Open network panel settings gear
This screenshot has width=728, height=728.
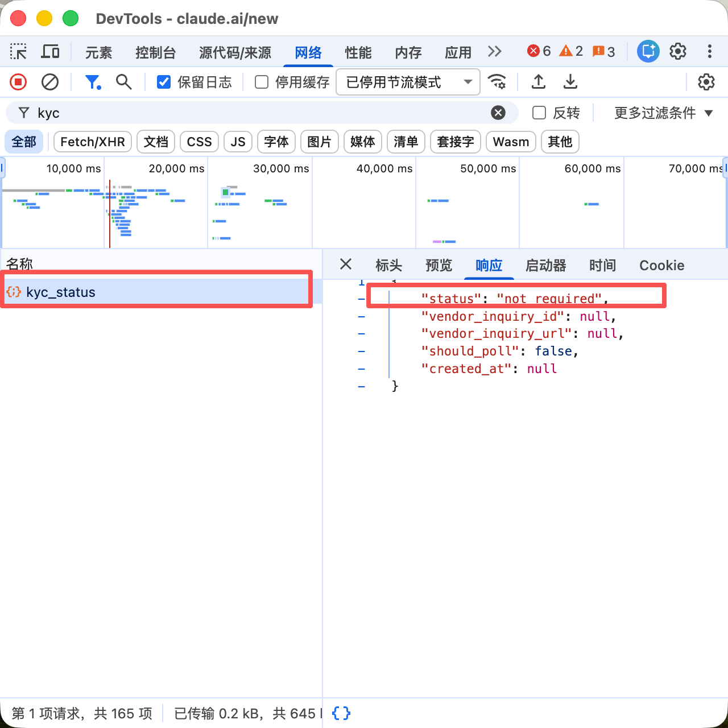(x=706, y=82)
